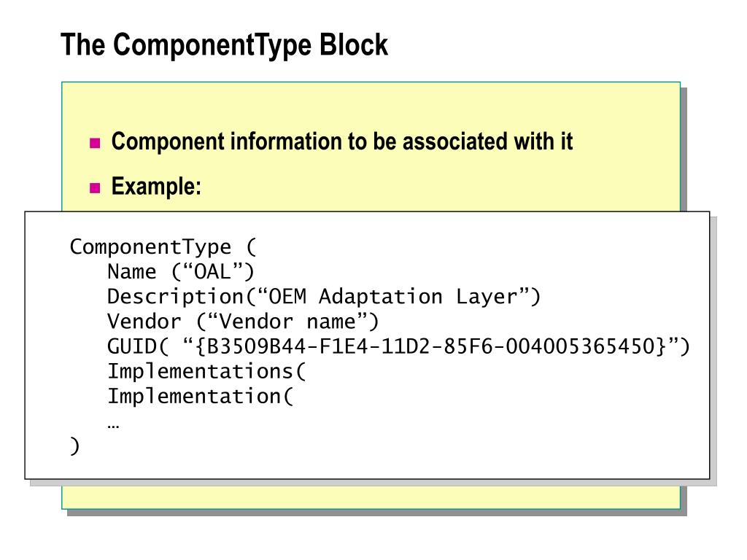The width and height of the screenshot is (747, 560).
Task: Click the closing parenthesis at code end
Action: [x=75, y=446]
